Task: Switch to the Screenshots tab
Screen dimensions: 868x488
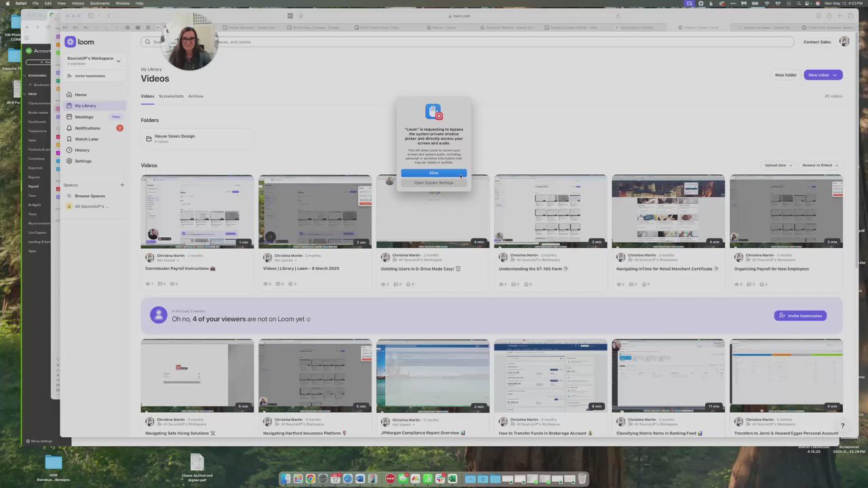Action: coord(171,96)
